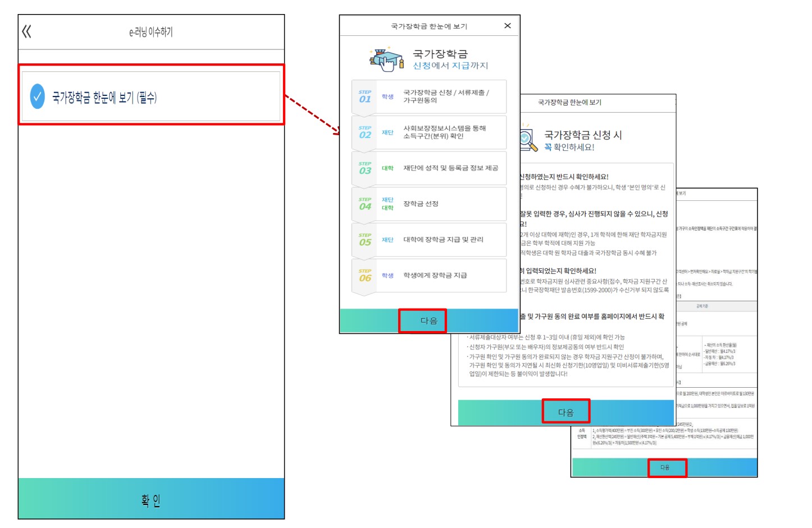Close the first 국가장학금 한눈에 보기 popup
Viewport: 812px width, 528px height.
[x=508, y=26]
